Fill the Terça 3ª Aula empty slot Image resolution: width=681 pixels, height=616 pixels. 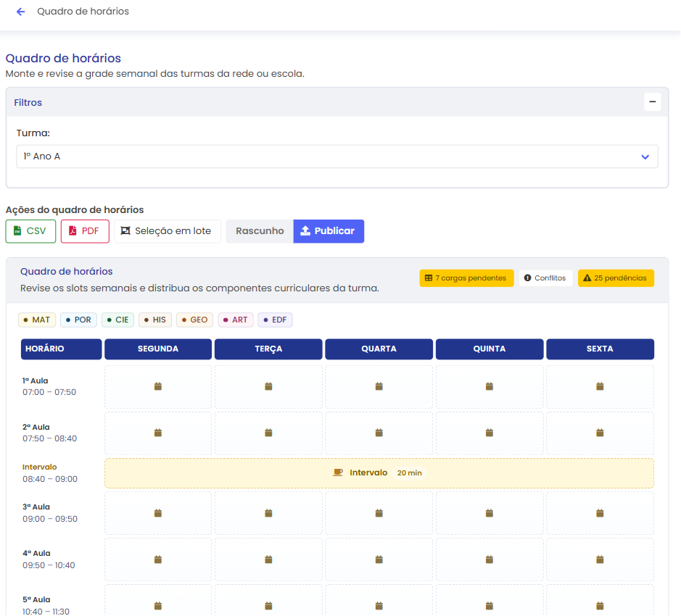click(x=268, y=514)
